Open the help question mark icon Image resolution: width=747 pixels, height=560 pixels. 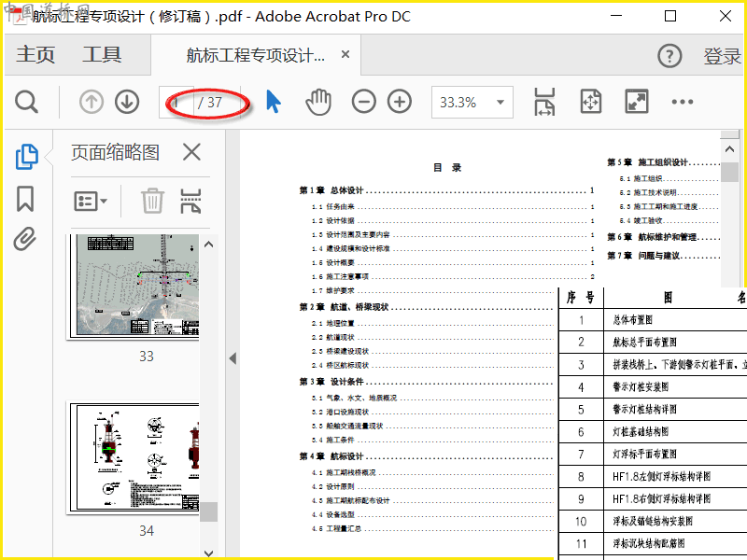coord(669,56)
